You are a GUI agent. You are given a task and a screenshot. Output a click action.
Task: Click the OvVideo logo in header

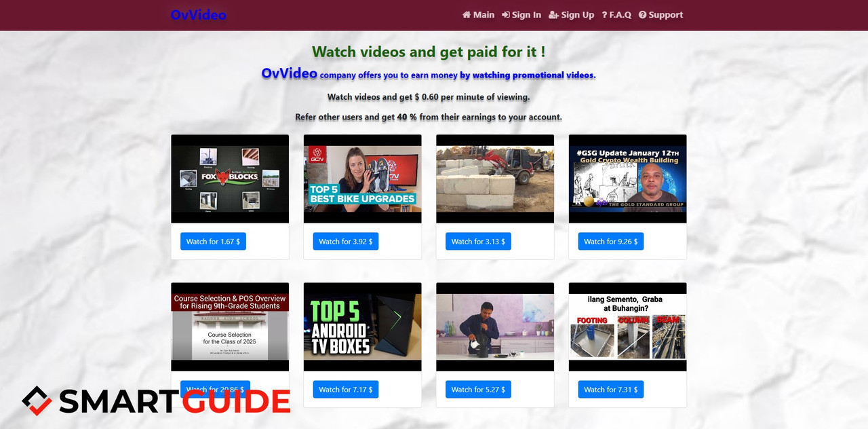click(199, 15)
